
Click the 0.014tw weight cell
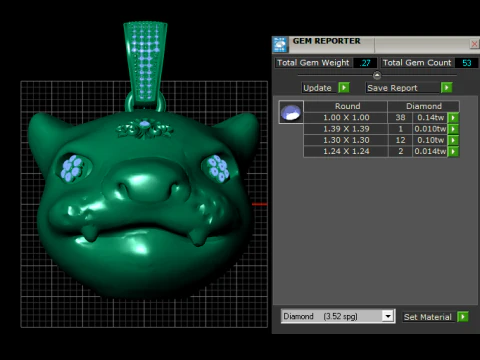[x=430, y=151]
